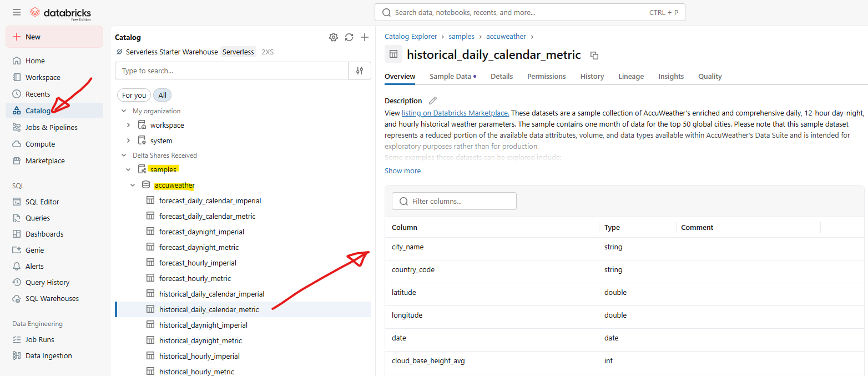Edit description using the pencil icon
Viewport: 868px width, 376px height.
433,101
